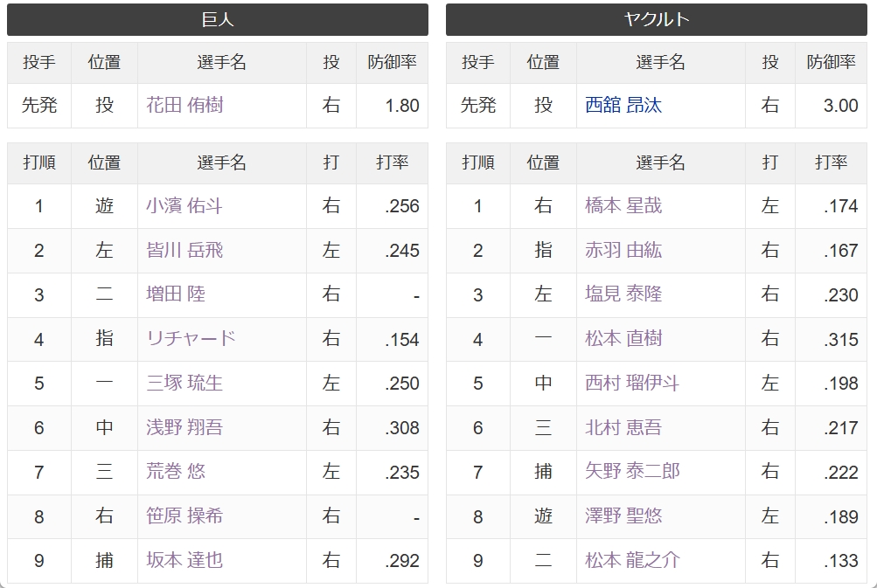This screenshot has height=588, width=877.
Task: Open 皆川 岳飛 player page
Action: (184, 250)
